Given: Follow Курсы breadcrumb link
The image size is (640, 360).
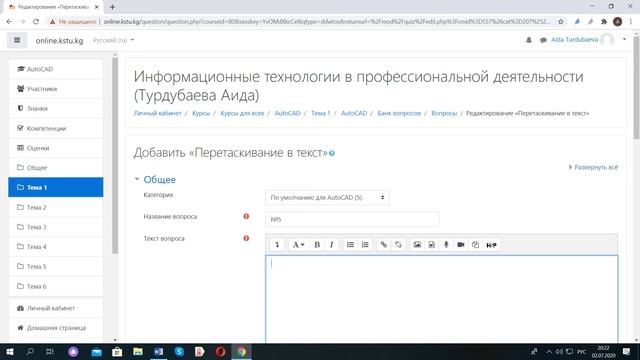Looking at the screenshot, I should [201, 113].
